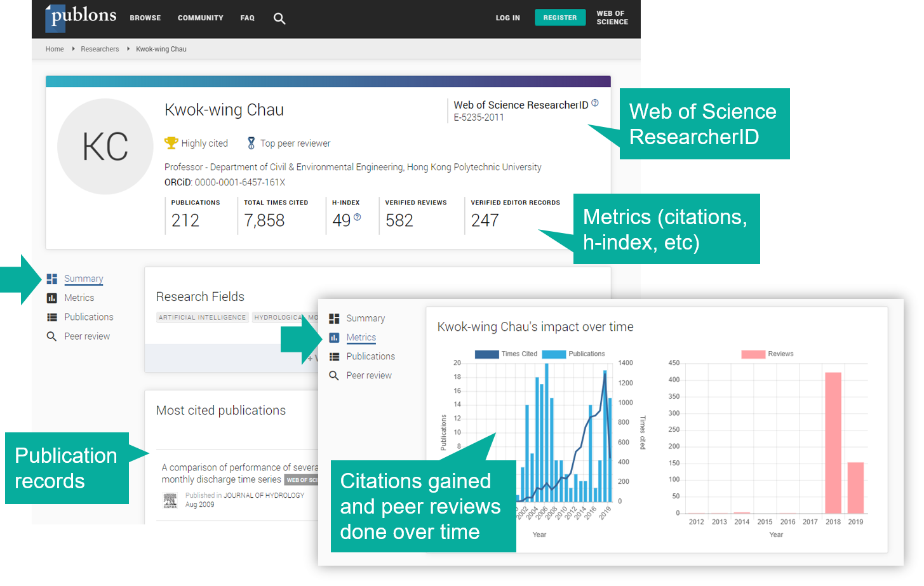924x586 pixels.
Task: Open the search magnifier in header
Action: coord(279,18)
